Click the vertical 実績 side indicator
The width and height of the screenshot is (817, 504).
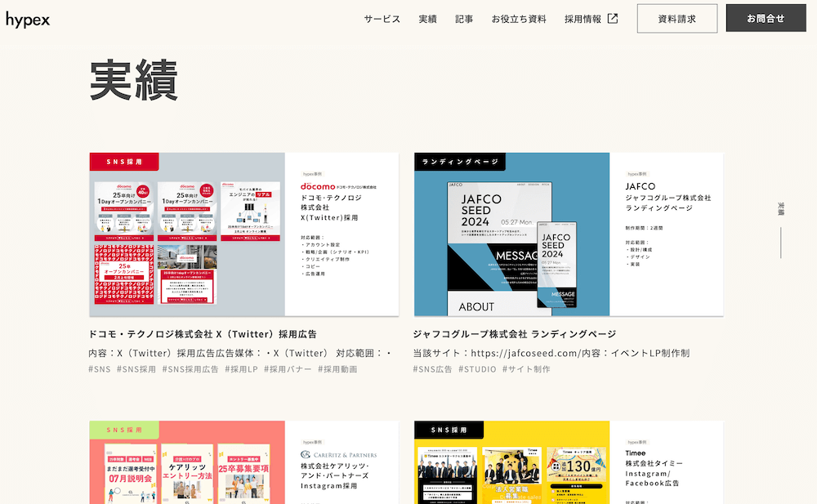click(x=780, y=208)
